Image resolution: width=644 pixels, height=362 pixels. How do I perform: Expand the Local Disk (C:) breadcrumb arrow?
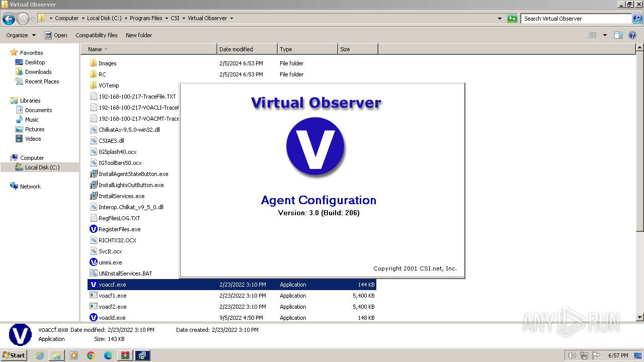126,19
